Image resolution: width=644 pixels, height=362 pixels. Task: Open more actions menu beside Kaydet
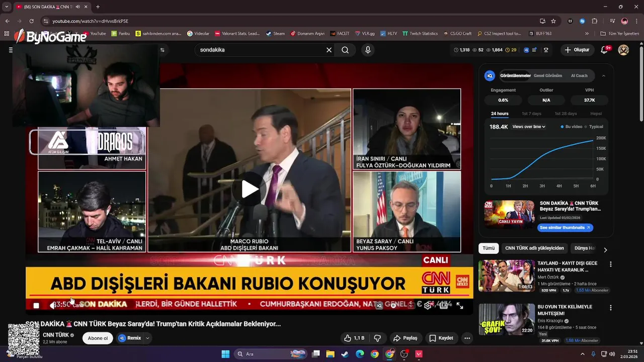pyautogui.click(x=467, y=338)
